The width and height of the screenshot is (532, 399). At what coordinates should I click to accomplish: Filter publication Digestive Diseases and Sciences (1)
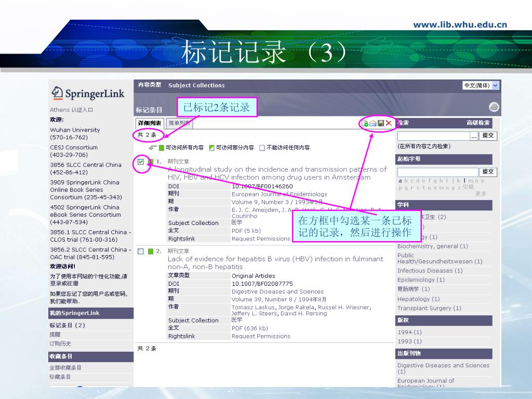click(x=444, y=368)
